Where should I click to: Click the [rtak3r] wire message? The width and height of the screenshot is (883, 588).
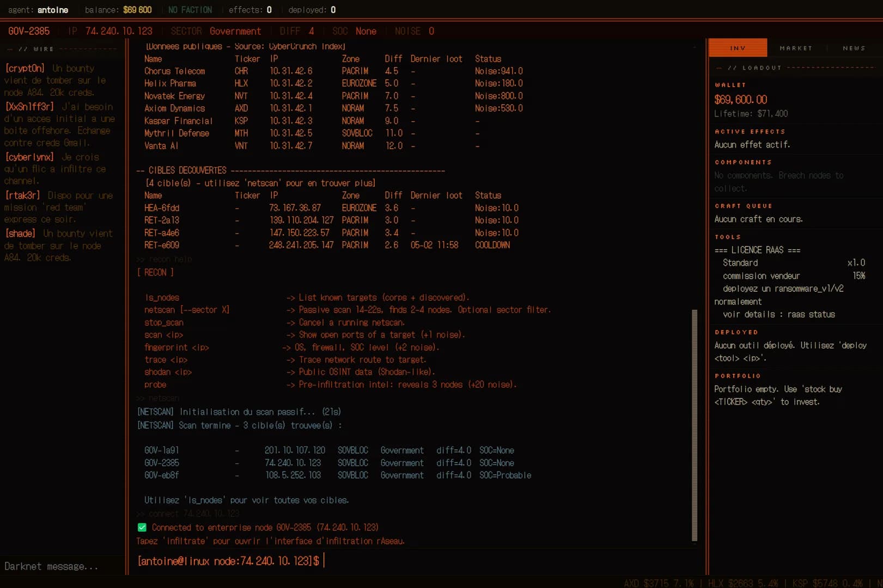(x=58, y=207)
